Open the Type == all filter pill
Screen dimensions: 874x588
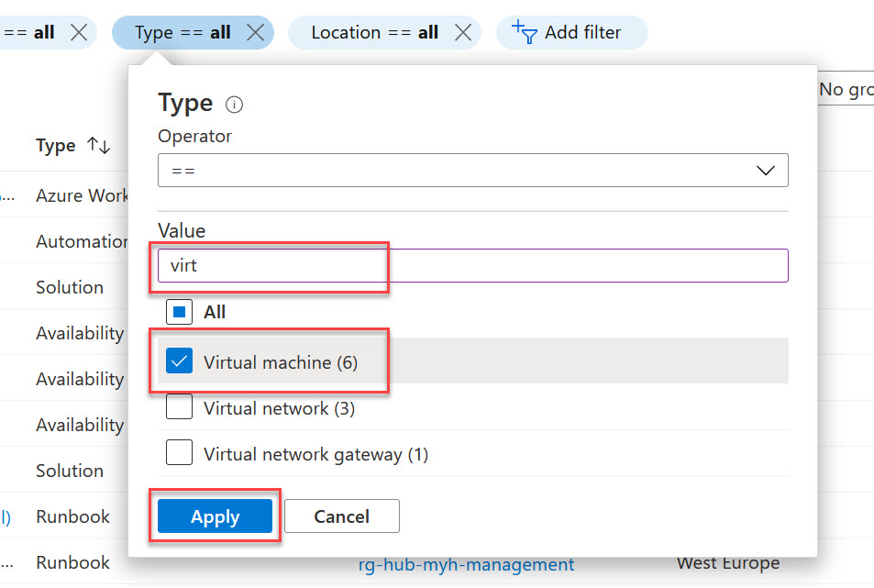tap(182, 32)
